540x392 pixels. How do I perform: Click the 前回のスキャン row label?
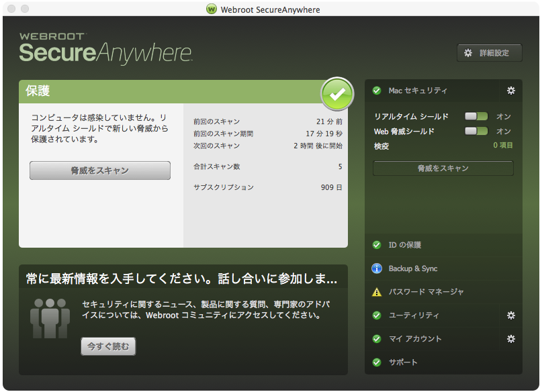point(217,121)
